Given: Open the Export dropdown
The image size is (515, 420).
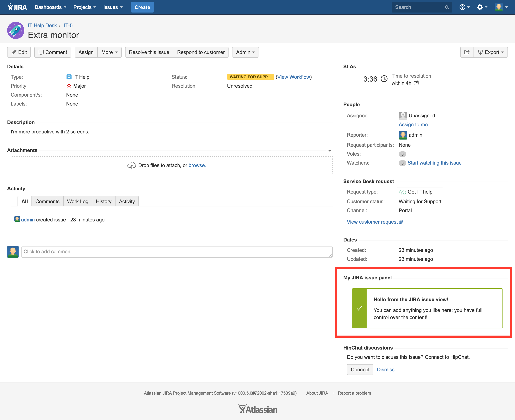Looking at the screenshot, I should click(491, 52).
